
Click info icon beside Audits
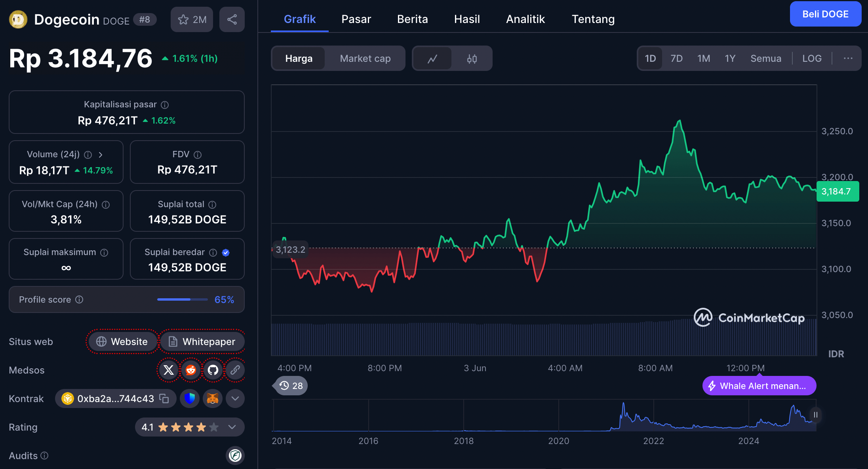[x=44, y=456]
